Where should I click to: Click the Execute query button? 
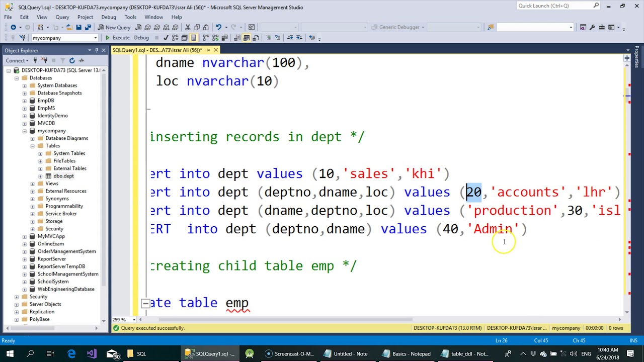point(117,38)
